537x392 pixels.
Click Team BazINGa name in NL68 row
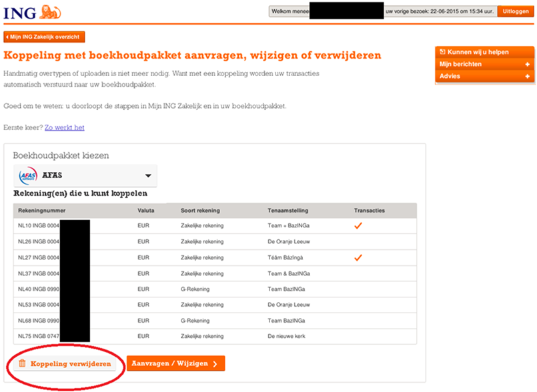point(286,321)
